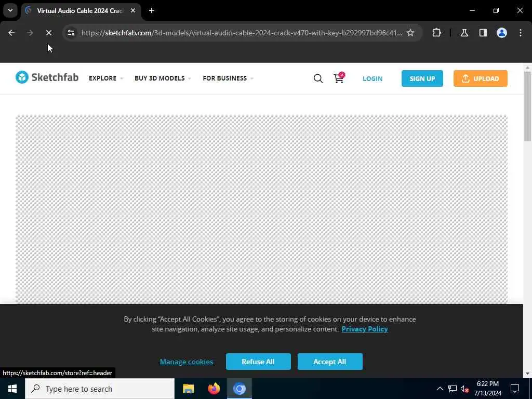The height and width of the screenshot is (399, 532).
Task: Click the page vertical scrollbar thumb
Action: tap(527, 106)
